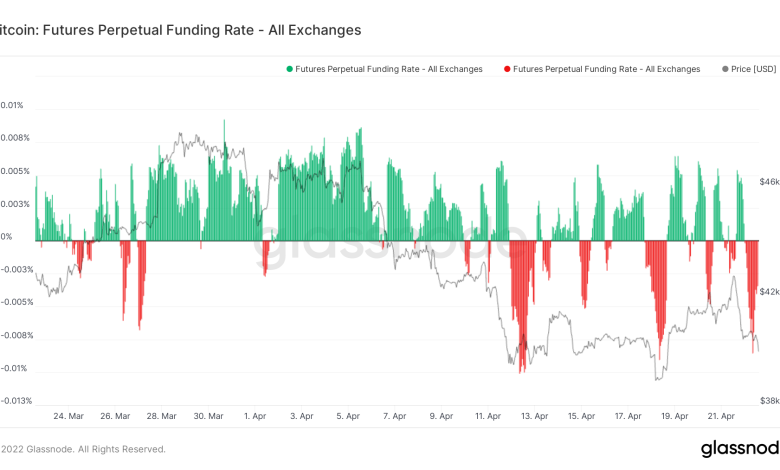The image size is (780, 470).
Task: Click the $46k price axis label
Action: [x=769, y=183]
